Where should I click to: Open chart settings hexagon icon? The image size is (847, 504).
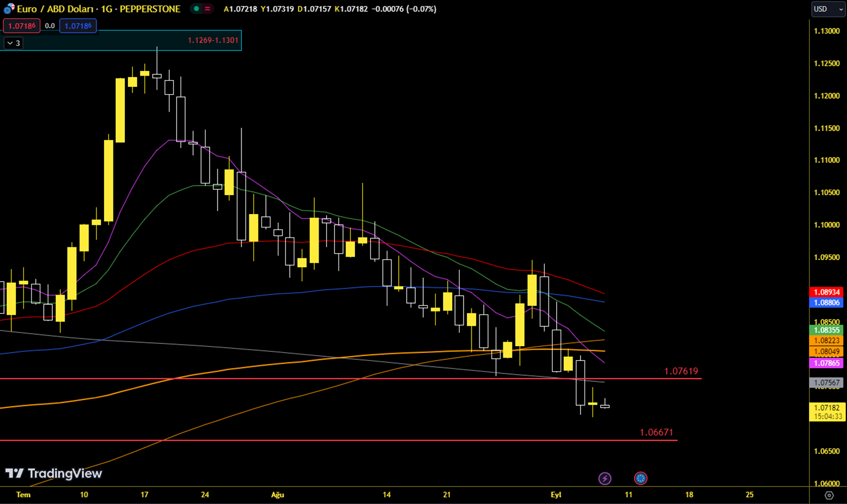point(829,495)
